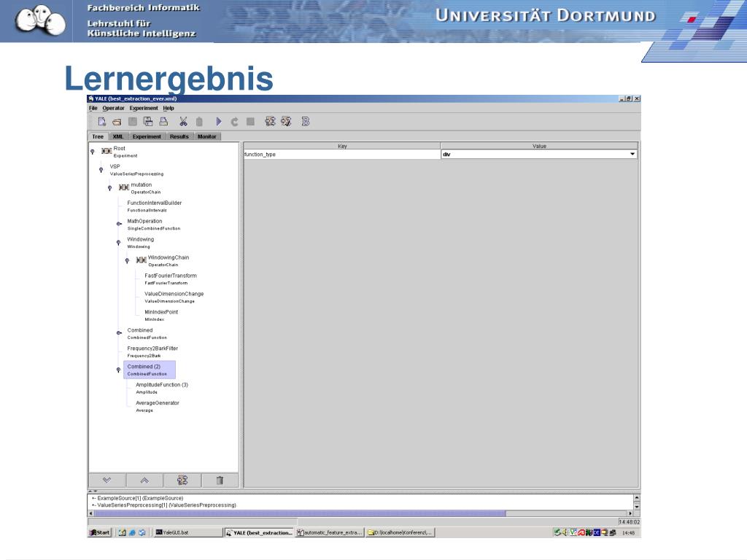Click the Value column header
Image resolution: width=747 pixels, height=560 pixels.
click(x=539, y=146)
